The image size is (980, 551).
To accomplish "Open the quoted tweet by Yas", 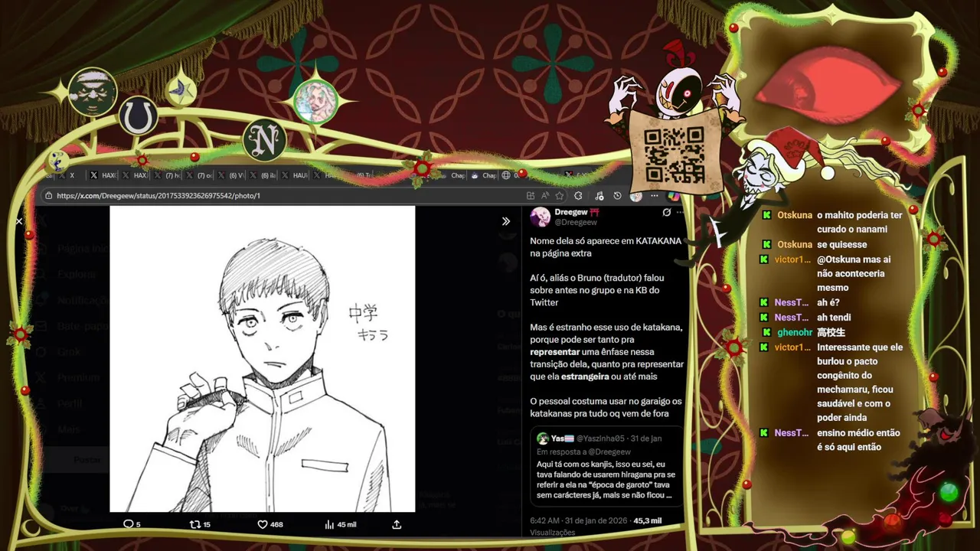I will click(x=606, y=466).
